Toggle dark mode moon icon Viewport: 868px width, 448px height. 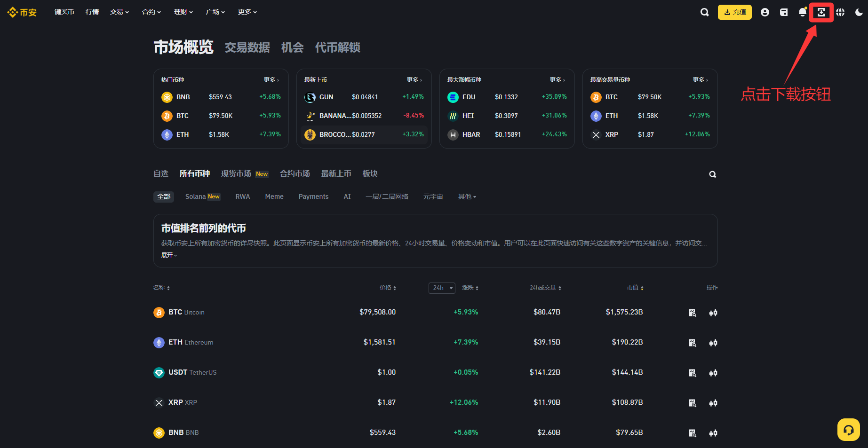pos(859,12)
